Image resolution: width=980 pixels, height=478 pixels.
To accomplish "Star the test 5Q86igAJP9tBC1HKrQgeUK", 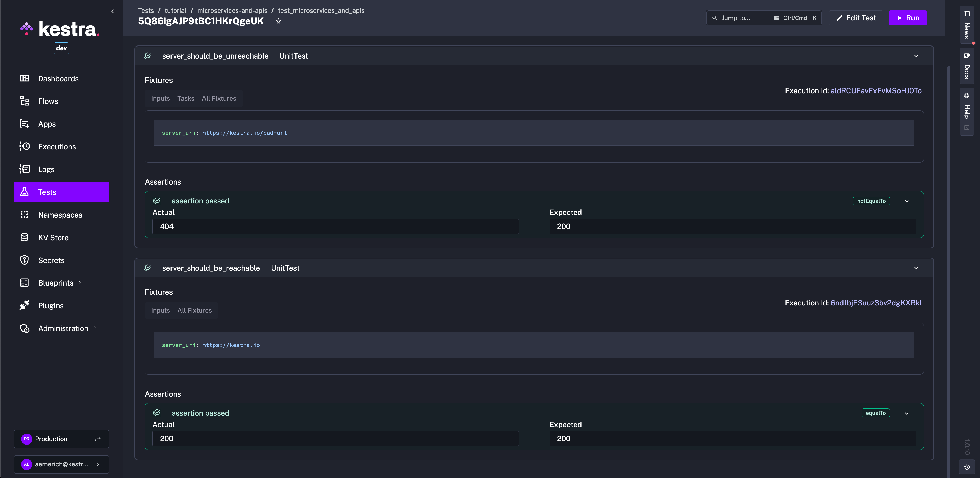I will [278, 21].
